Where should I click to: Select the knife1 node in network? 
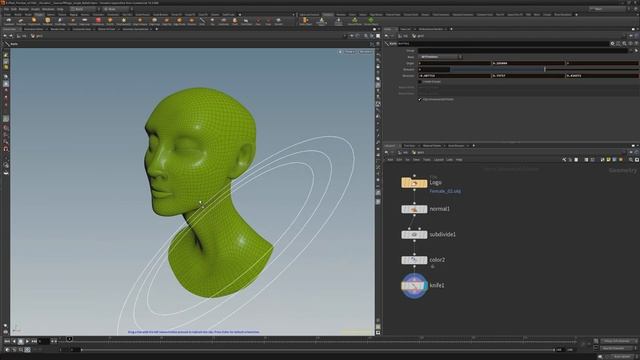coord(414,286)
